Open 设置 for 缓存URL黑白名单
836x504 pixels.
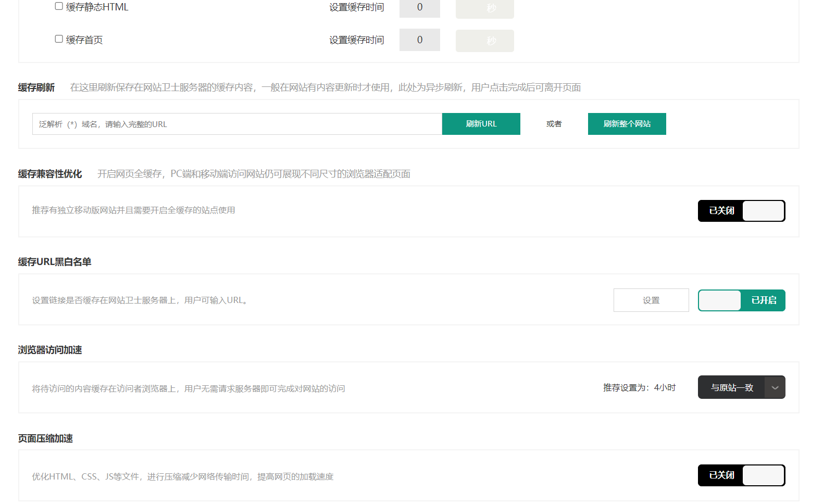(651, 300)
